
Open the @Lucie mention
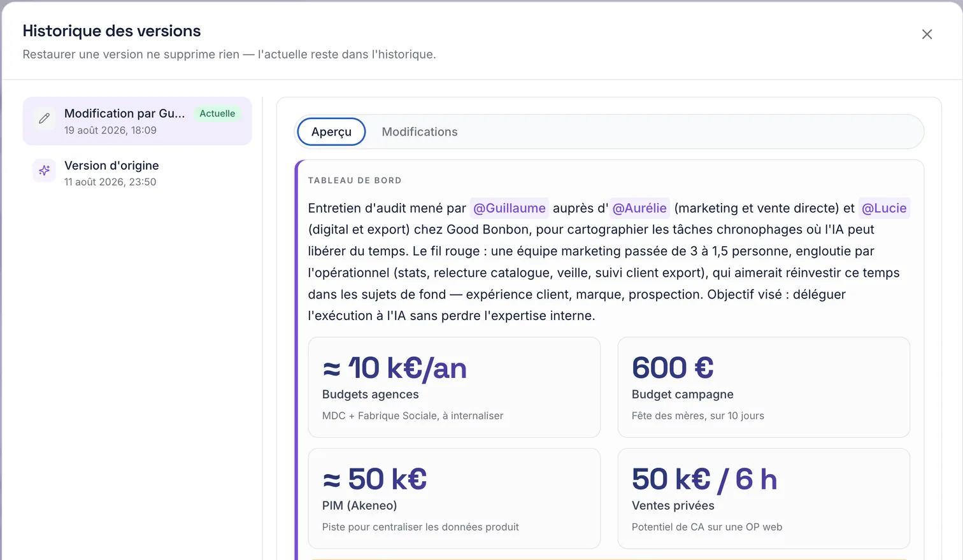[884, 208]
